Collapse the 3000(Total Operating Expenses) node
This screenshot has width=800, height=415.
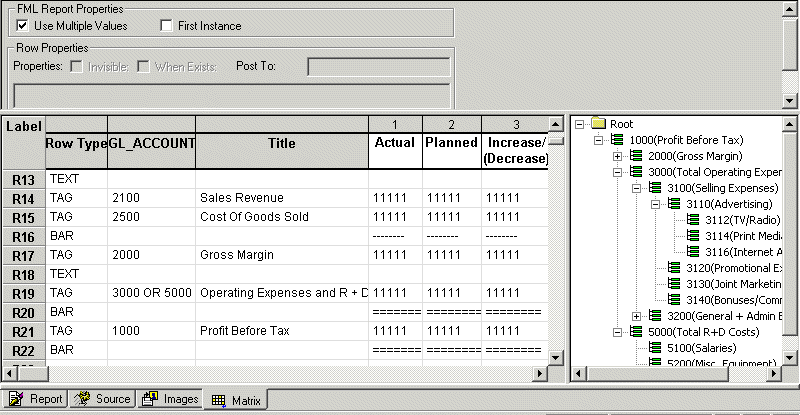(x=617, y=172)
